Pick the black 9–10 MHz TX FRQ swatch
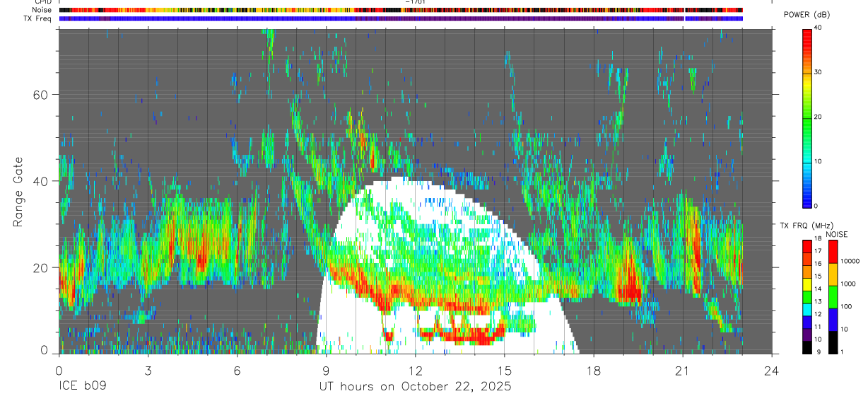The image size is (868, 401). point(807,347)
